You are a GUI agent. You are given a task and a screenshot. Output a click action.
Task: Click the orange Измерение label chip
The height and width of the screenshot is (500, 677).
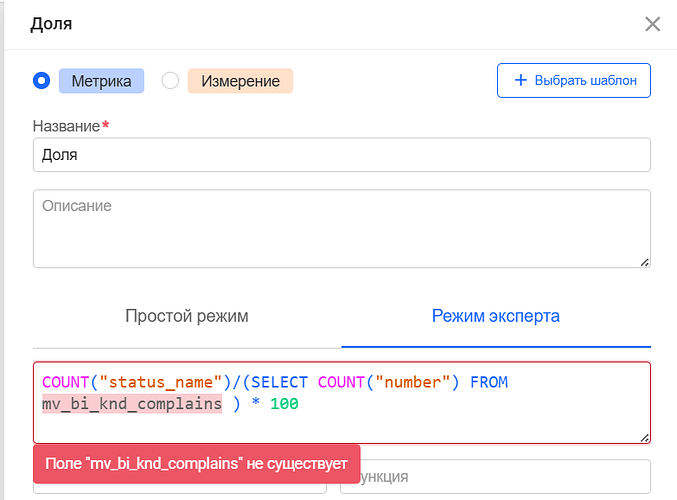tap(240, 81)
